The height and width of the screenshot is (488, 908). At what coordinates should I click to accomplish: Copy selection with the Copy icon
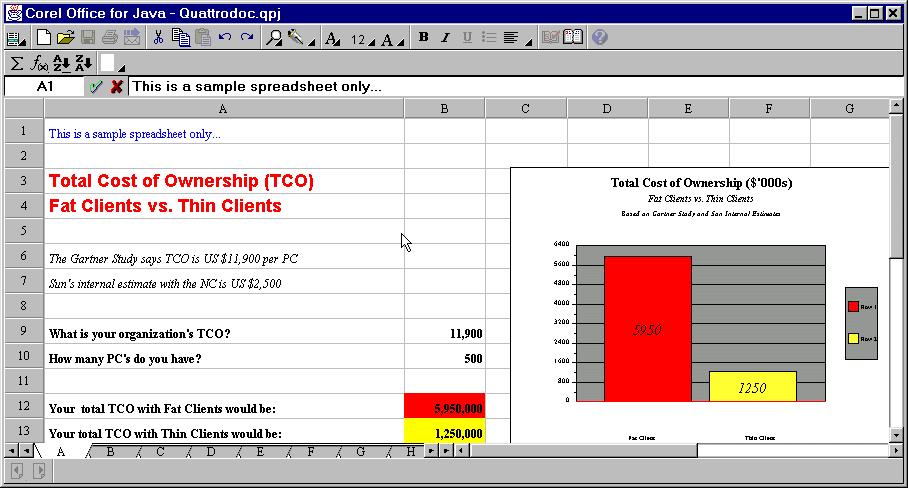click(181, 38)
